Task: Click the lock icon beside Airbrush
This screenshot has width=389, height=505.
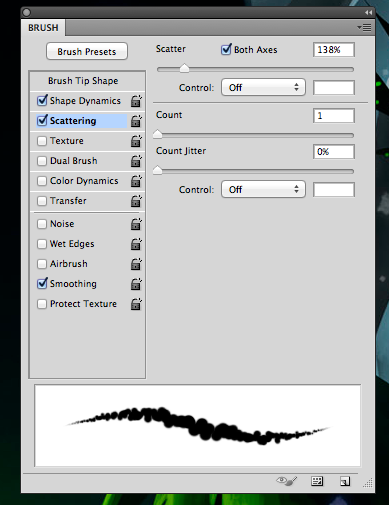Action: (x=136, y=264)
